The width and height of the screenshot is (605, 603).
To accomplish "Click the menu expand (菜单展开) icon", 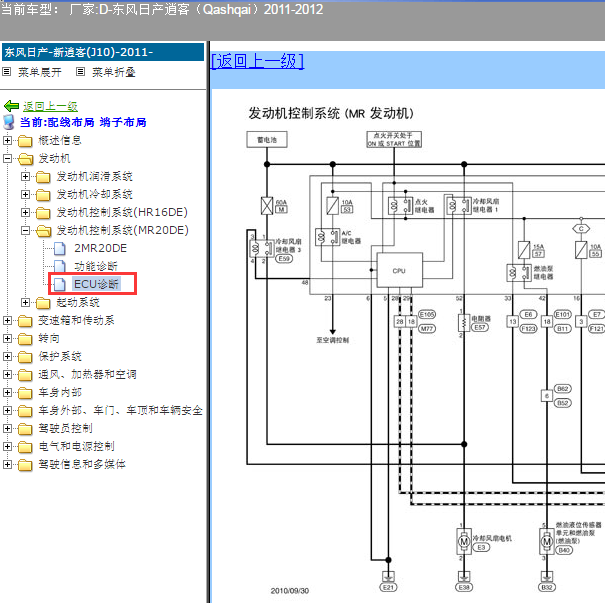I will [6, 71].
